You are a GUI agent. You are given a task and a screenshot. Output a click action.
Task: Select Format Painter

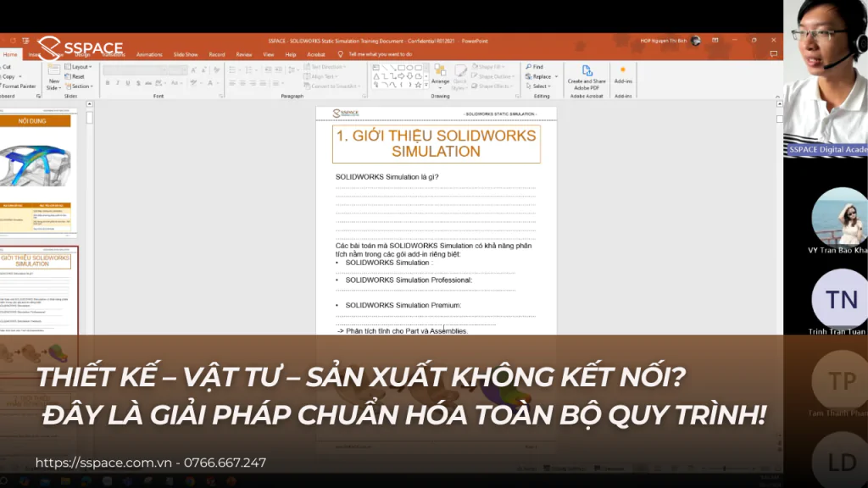click(19, 86)
